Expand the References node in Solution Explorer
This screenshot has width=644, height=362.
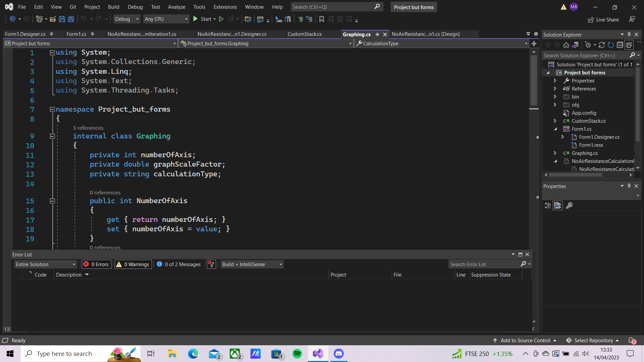pyautogui.click(x=555, y=88)
